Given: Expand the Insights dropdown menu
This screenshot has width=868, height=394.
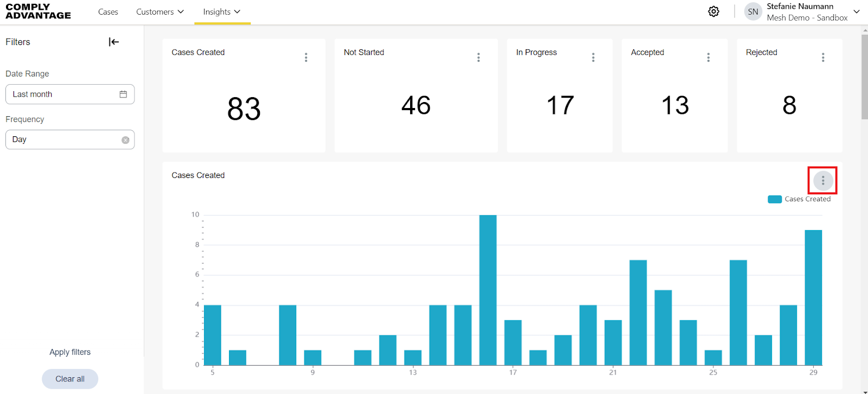Looking at the screenshot, I should coord(222,12).
